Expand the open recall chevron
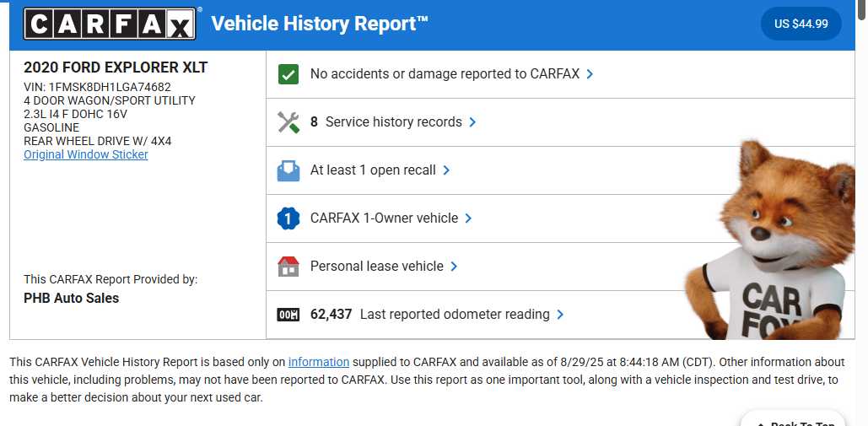The width and height of the screenshot is (868, 426). click(x=446, y=170)
